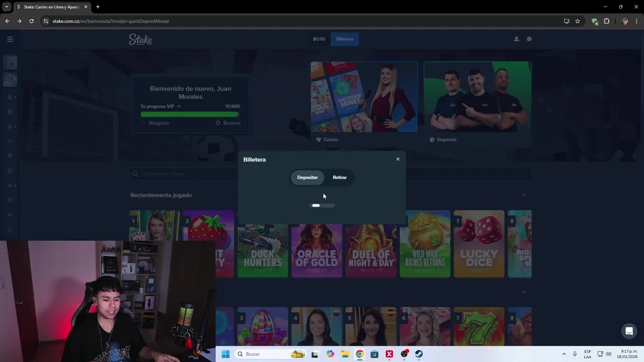Image resolution: width=644 pixels, height=362 pixels.
Task: Open the tab search dropdown arrow
Action: point(7,7)
